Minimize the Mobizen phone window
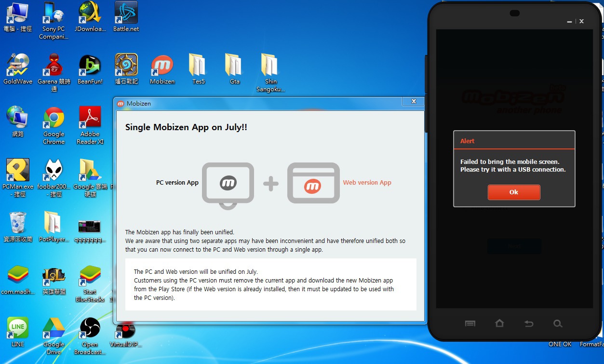Viewport: 604px width, 364px height. pyautogui.click(x=569, y=22)
